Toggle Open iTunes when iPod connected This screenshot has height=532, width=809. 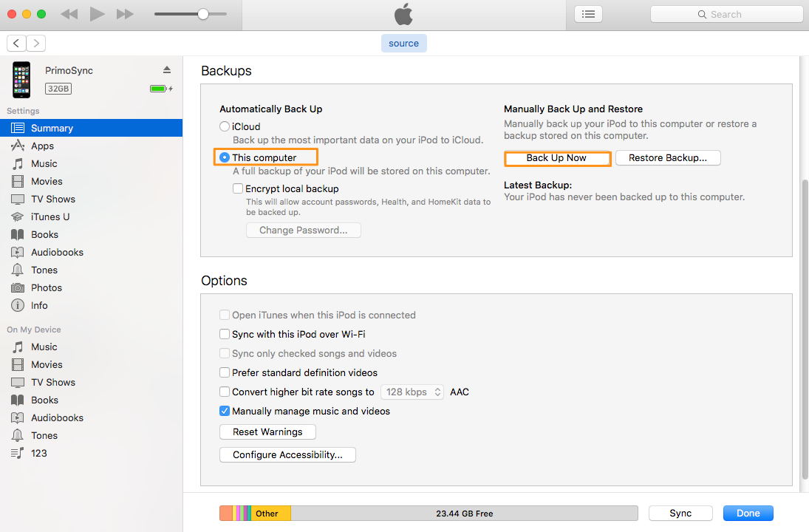(x=225, y=315)
